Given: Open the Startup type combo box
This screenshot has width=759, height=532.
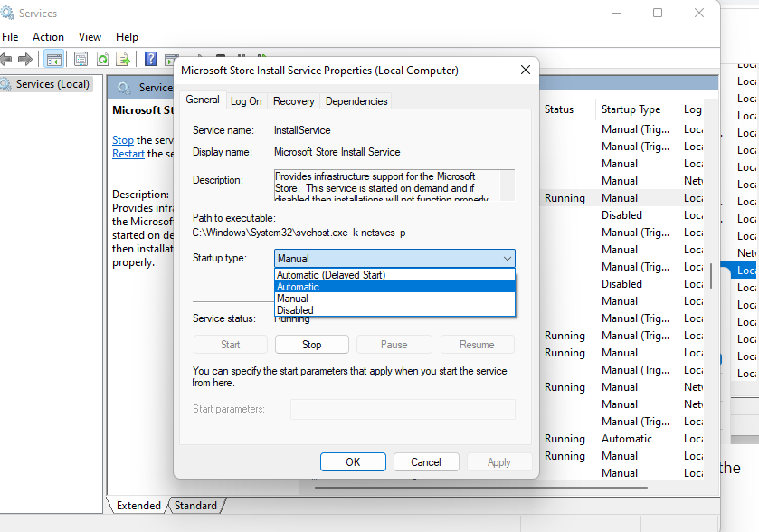Looking at the screenshot, I should click(394, 259).
